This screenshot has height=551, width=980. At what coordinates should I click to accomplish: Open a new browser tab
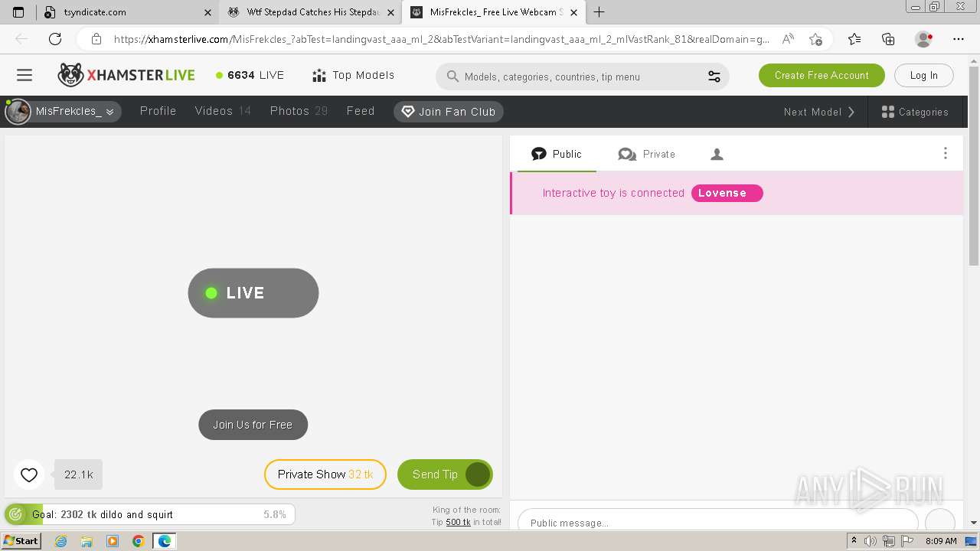[x=599, y=12]
